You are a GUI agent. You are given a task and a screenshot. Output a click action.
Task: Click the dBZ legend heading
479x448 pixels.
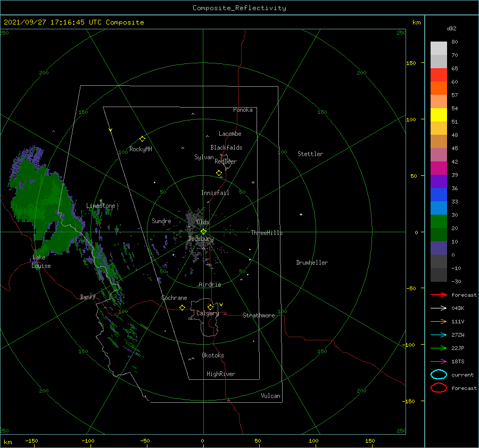(x=451, y=28)
